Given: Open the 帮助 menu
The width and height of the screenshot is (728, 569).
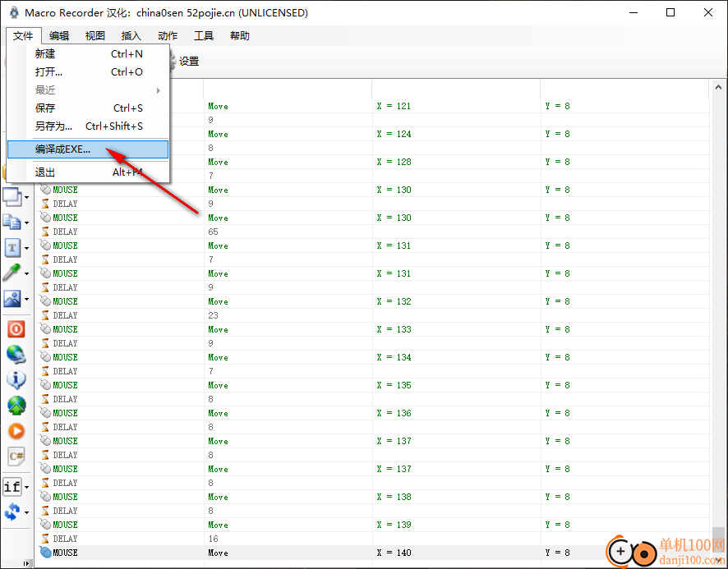Looking at the screenshot, I should [x=240, y=36].
